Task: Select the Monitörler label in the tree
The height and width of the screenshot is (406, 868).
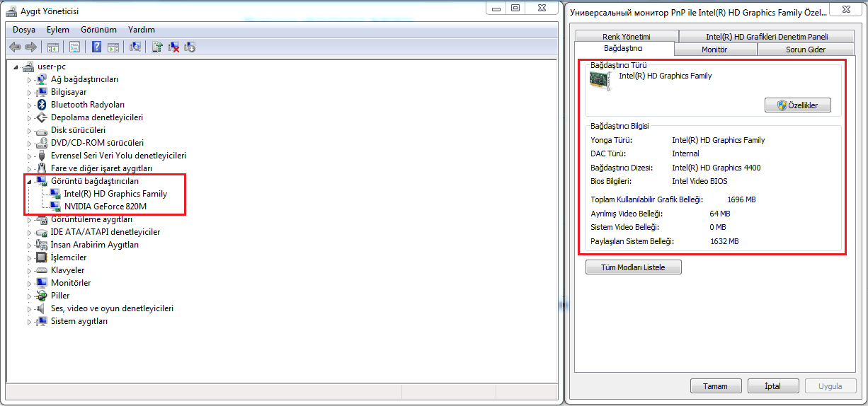Action: [71, 283]
